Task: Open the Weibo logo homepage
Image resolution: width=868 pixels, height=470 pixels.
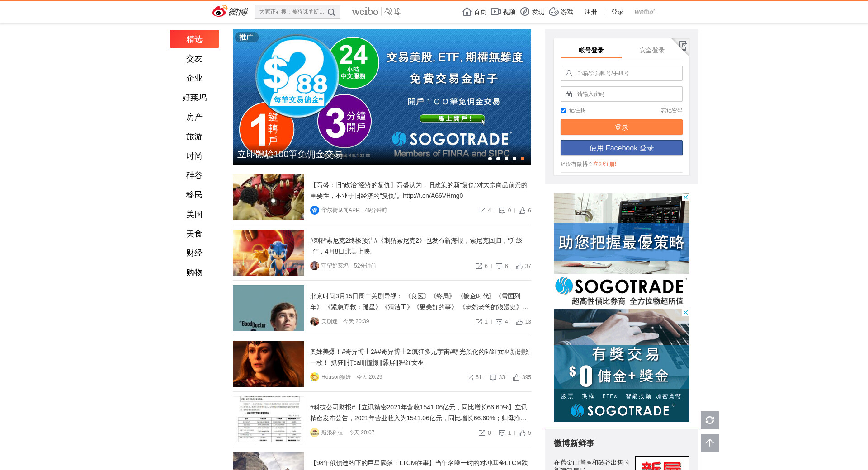Action: [x=230, y=12]
